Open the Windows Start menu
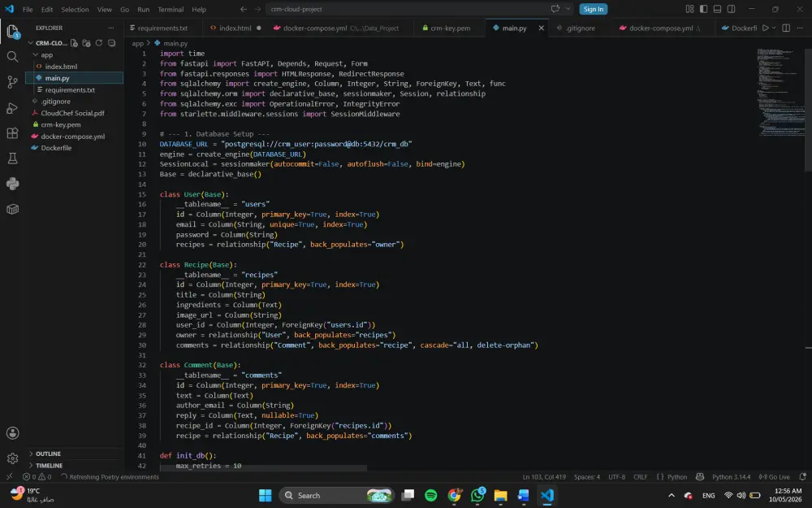The height and width of the screenshot is (508, 812). [266, 496]
